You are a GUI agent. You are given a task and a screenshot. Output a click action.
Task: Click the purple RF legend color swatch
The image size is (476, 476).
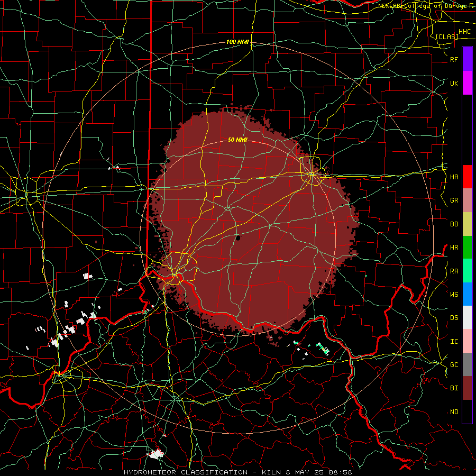click(467, 59)
